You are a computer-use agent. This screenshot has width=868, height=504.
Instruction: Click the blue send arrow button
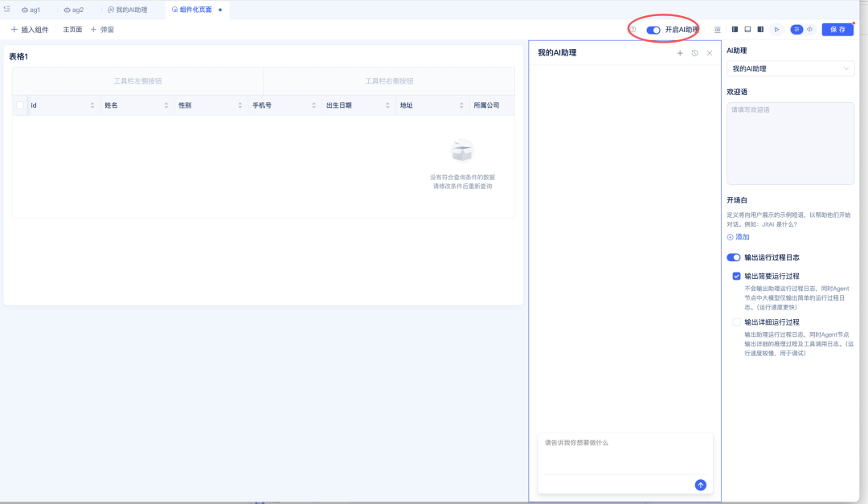[700, 485]
